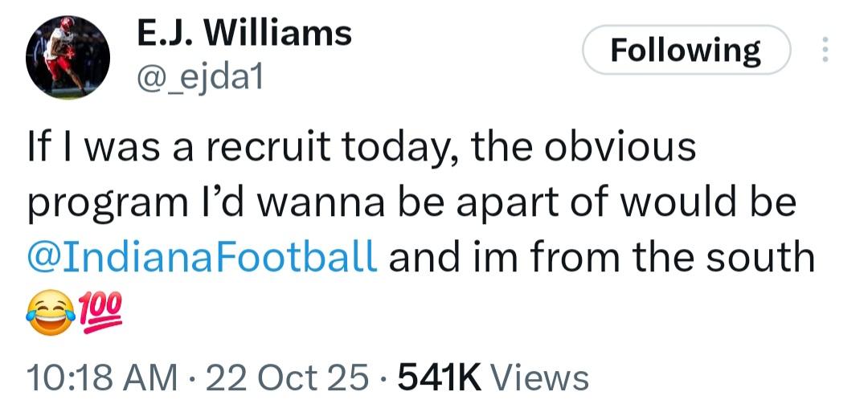Click the 10:18 AM timestamp
The width and height of the screenshot is (868, 412).
point(101,376)
